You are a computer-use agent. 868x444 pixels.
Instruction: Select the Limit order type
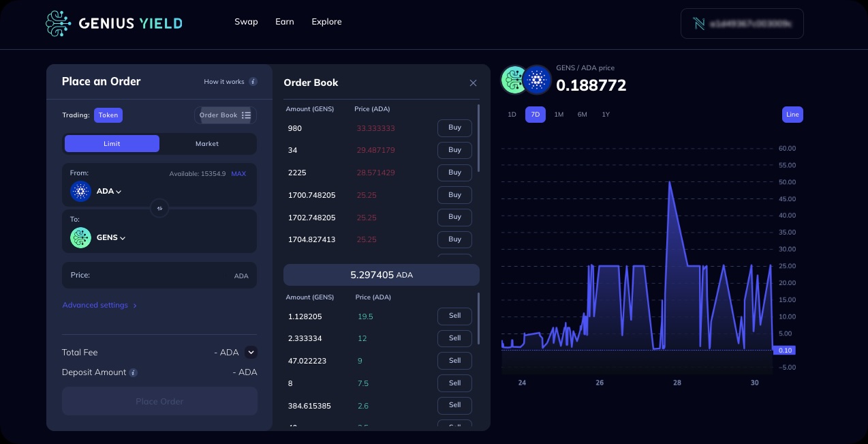click(x=112, y=144)
